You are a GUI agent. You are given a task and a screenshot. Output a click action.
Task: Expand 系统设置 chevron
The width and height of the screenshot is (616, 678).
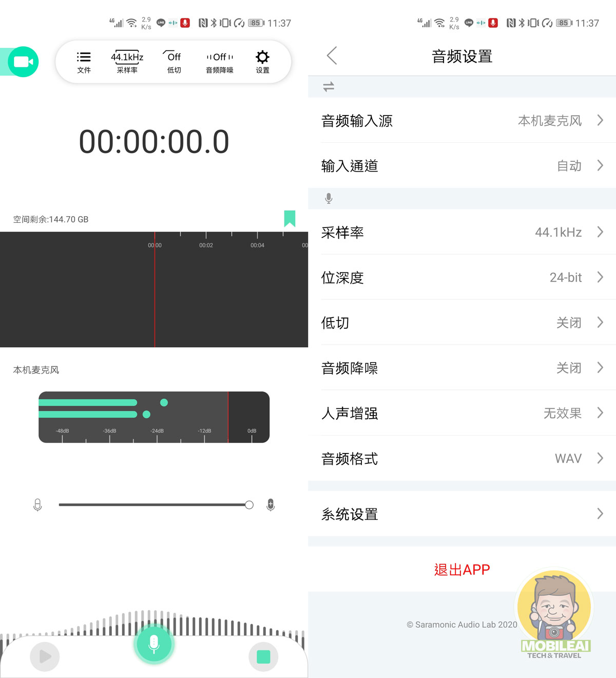coord(600,514)
